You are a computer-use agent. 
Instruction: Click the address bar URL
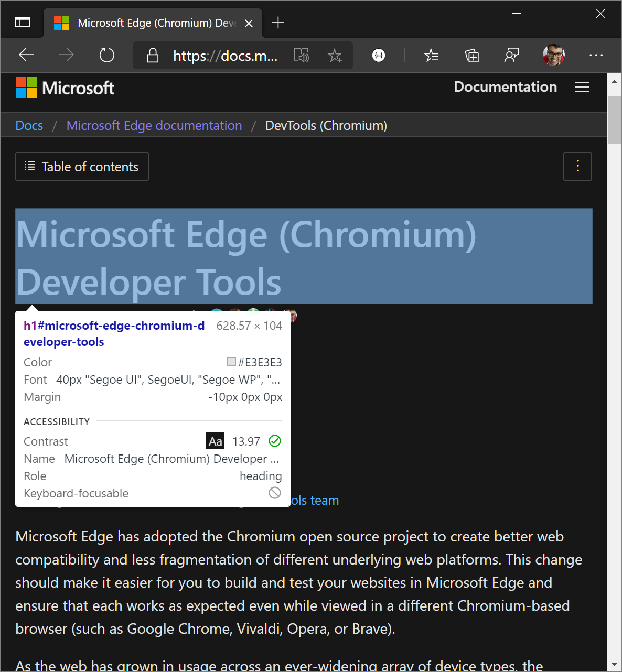pos(225,56)
